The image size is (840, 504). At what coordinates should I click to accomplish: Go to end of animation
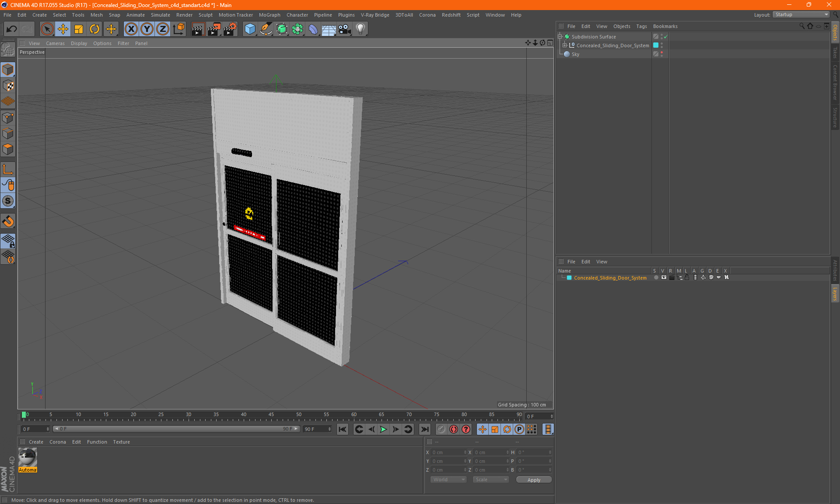[424, 429]
